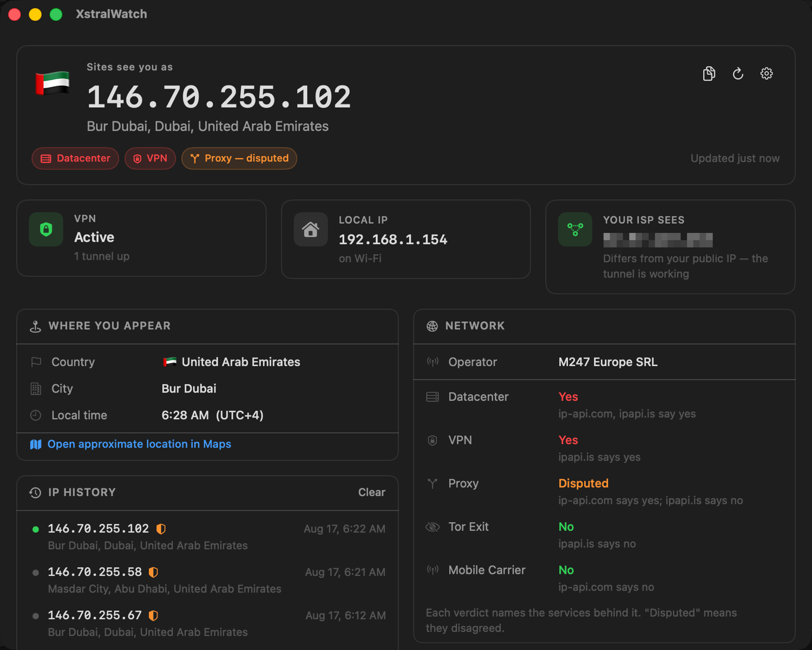This screenshot has width=812, height=650.
Task: Click the Bur Dubai city value
Action: pos(189,388)
